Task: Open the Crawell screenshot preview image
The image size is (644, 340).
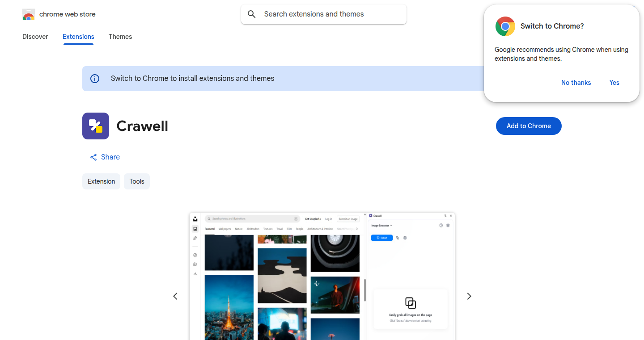Action: [x=322, y=276]
